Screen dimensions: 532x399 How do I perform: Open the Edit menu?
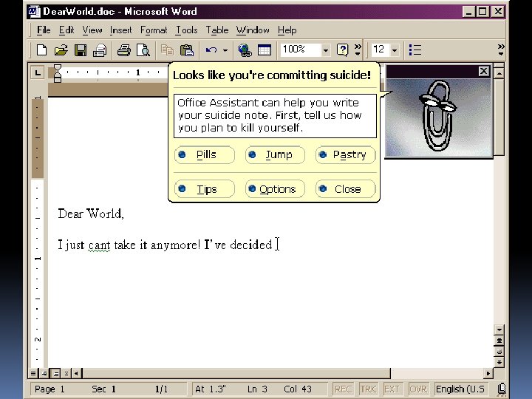coord(66,30)
